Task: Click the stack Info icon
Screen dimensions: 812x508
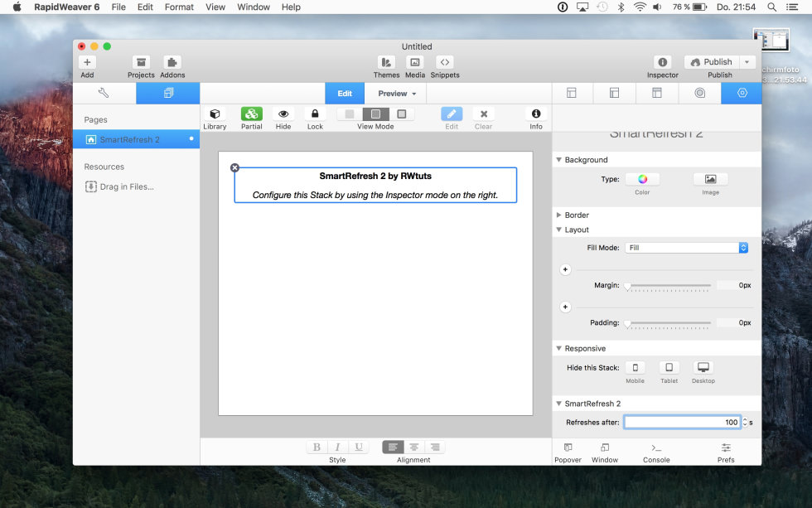Action: point(536,114)
